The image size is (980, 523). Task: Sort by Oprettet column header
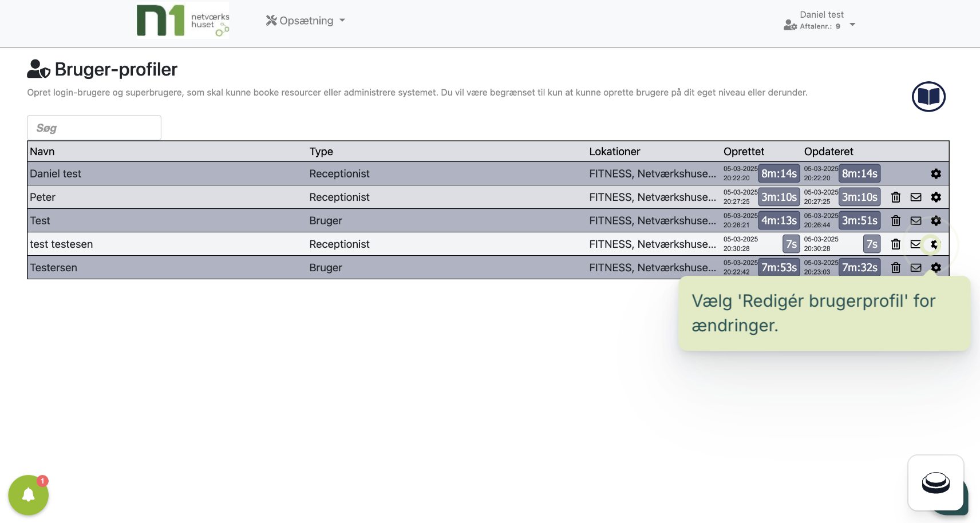(744, 152)
